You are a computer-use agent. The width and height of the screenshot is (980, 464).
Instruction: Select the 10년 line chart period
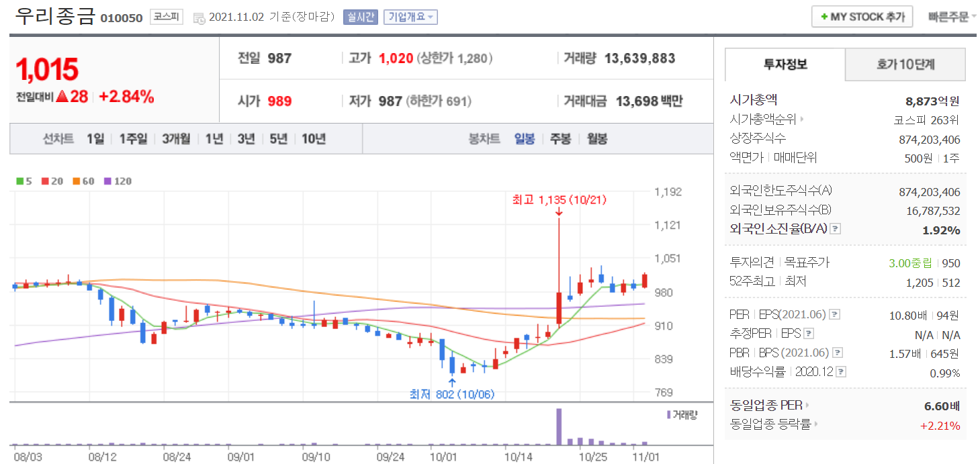point(314,139)
